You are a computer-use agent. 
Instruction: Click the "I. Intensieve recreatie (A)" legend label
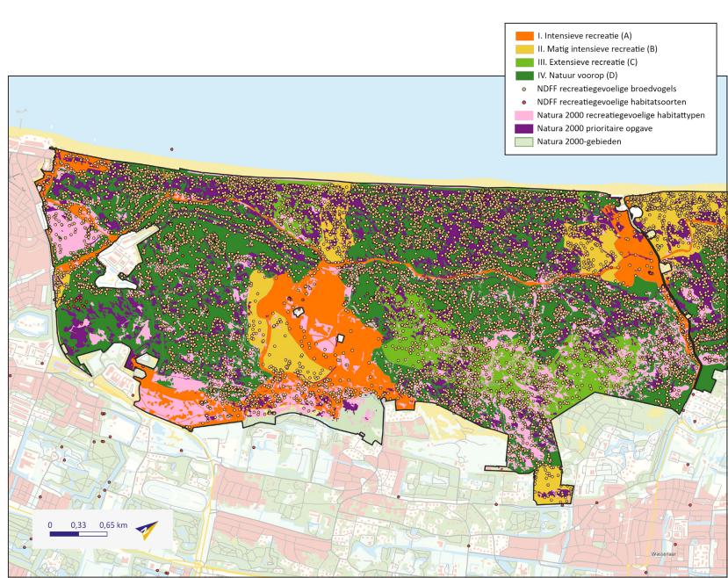click(585, 36)
